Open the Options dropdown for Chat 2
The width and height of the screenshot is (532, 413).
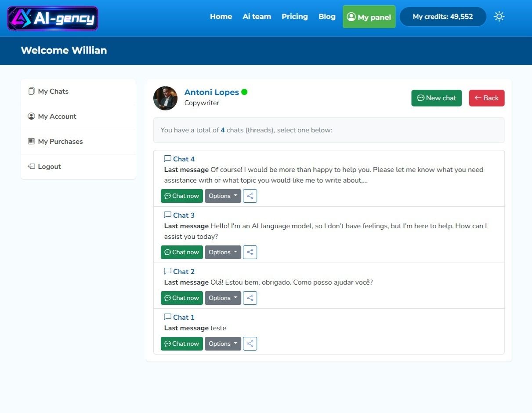(x=223, y=298)
